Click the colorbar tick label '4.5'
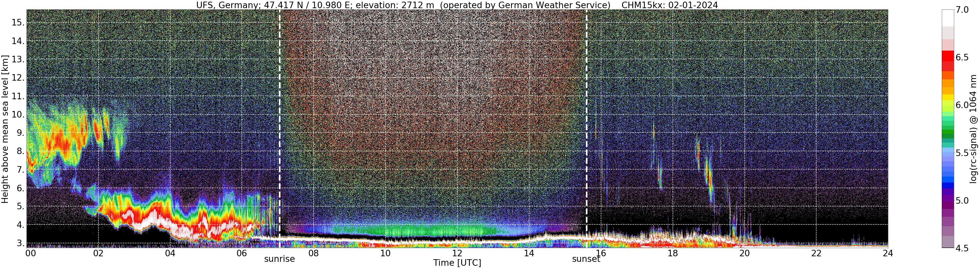The height and width of the screenshot is (269, 980). (x=962, y=248)
